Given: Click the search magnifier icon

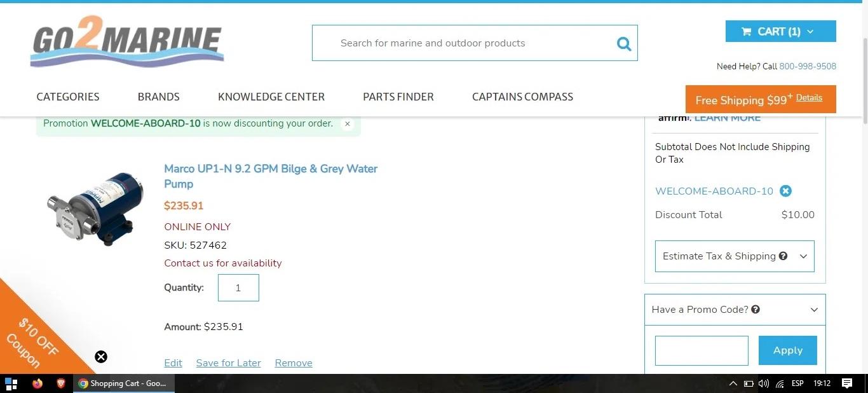Looking at the screenshot, I should pos(623,43).
